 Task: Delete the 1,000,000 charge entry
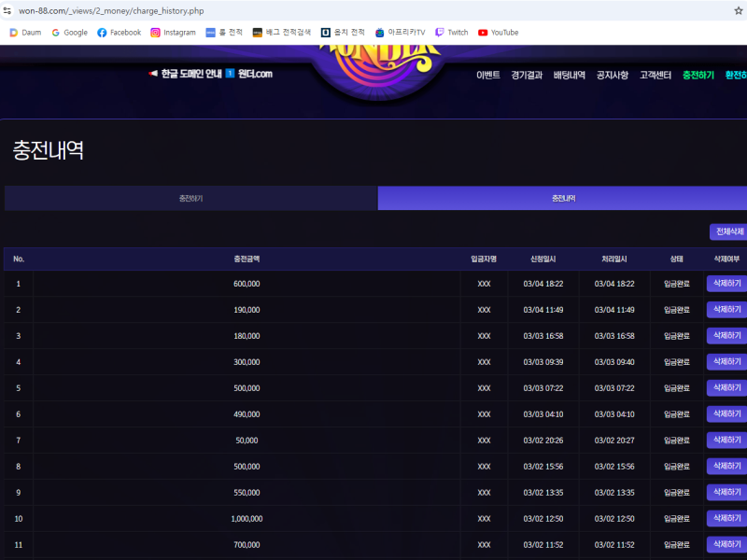coord(726,519)
